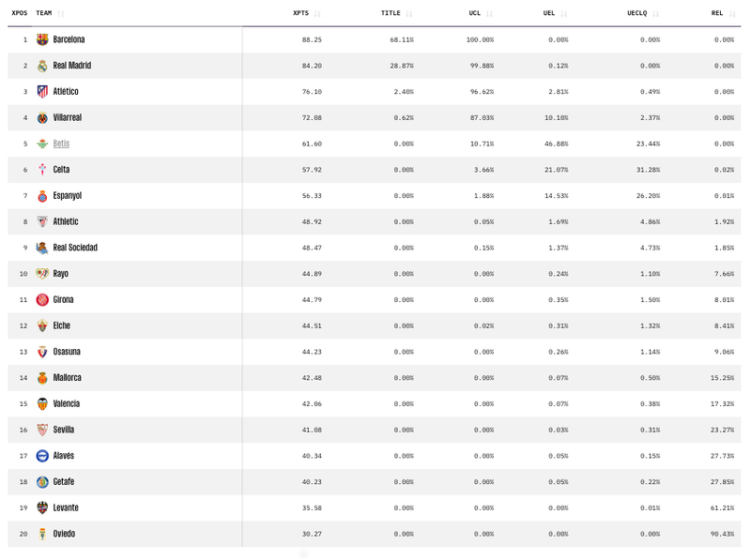Viewport: 751px width, 560px height.
Task: Click the Barcelona club crest icon
Action: 42,39
